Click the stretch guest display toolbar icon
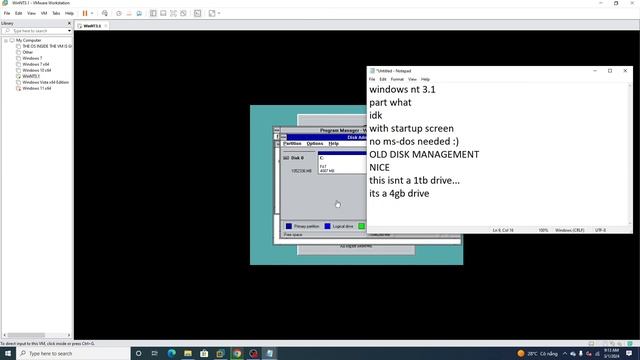This screenshot has width=640, height=360. [212, 13]
